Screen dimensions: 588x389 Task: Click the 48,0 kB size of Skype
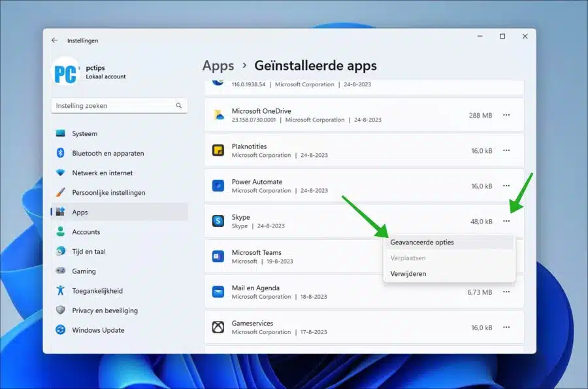[481, 222]
